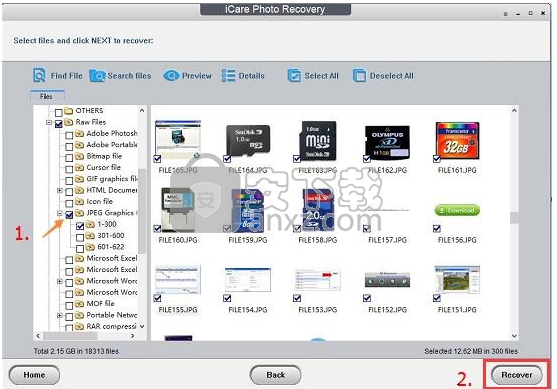
Task: Expand the first Microsoft Word tree node
Action: click(x=60, y=281)
